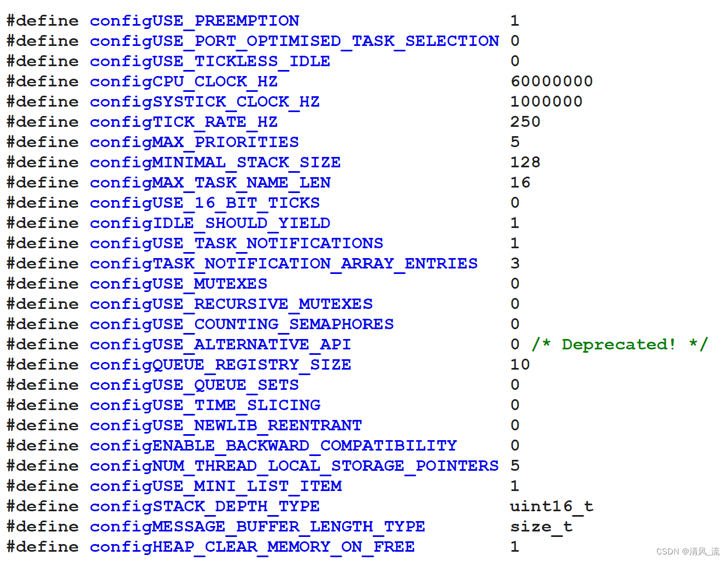The width and height of the screenshot is (728, 561).
Task: Open configUSE_RECURSIVE_MUTEXES definition
Action: click(x=231, y=304)
